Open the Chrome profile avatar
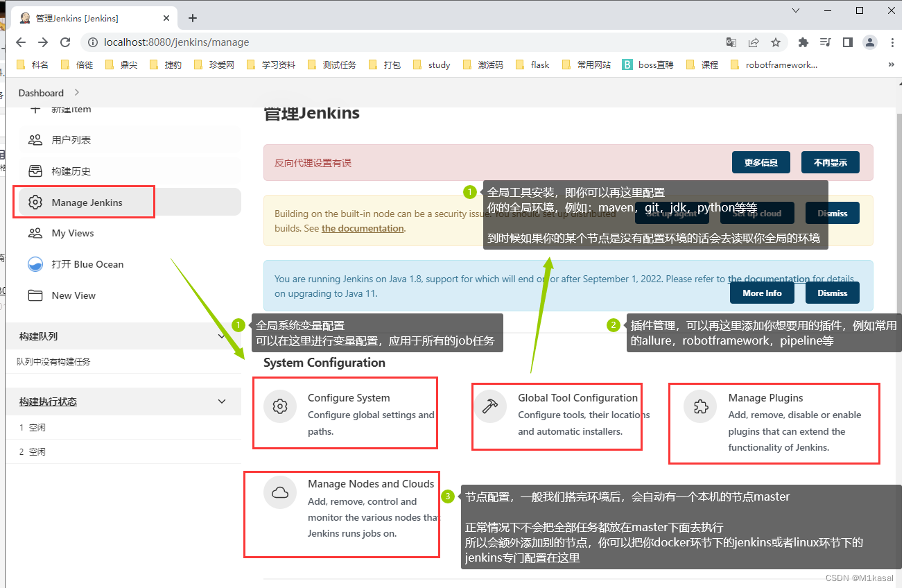Screen dimensions: 904x588 click(x=869, y=42)
